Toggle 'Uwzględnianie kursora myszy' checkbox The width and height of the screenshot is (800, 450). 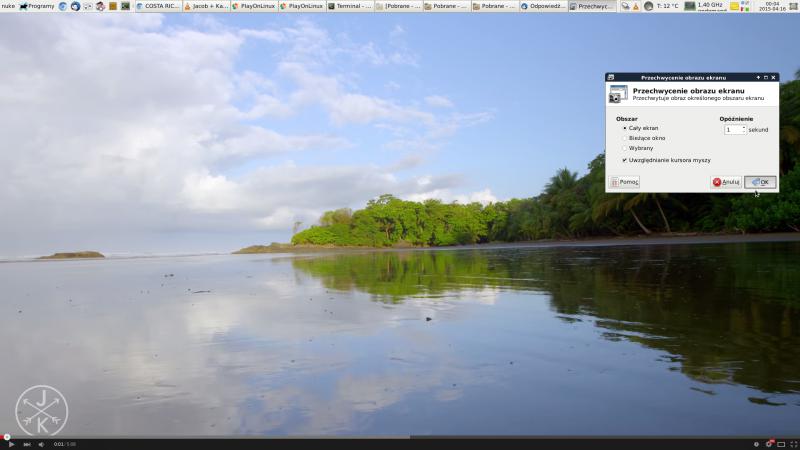[625, 160]
